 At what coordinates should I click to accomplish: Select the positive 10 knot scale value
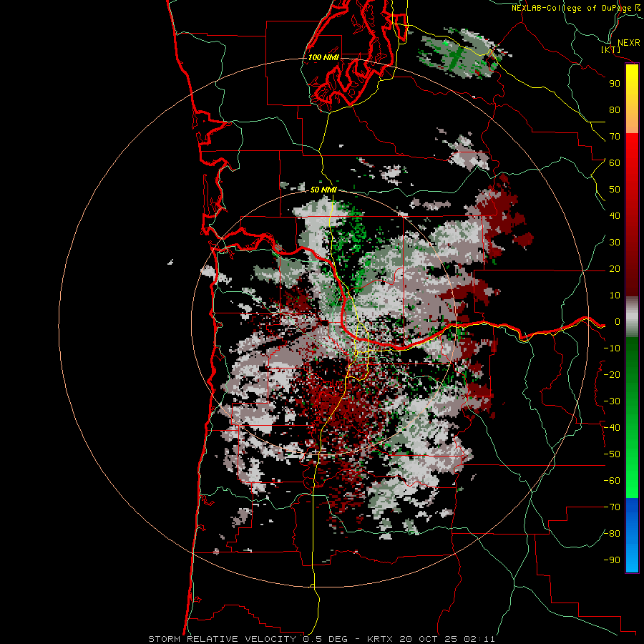pos(615,296)
